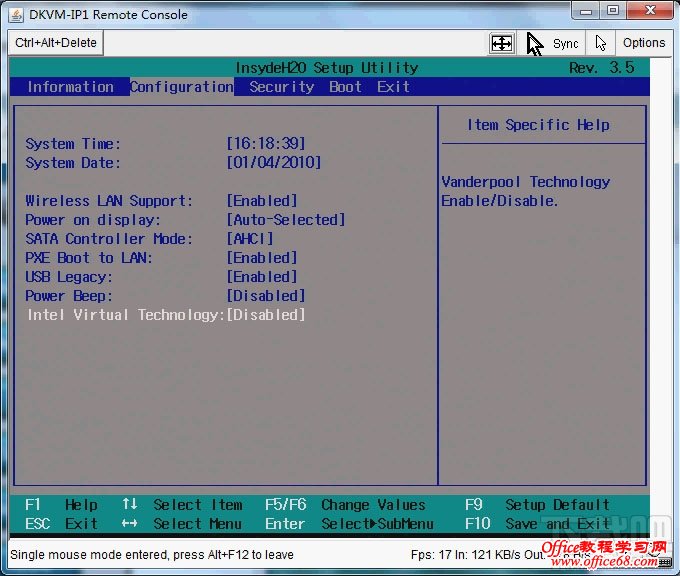This screenshot has width=680, height=576.
Task: Click the System Date label
Action: [73, 163]
